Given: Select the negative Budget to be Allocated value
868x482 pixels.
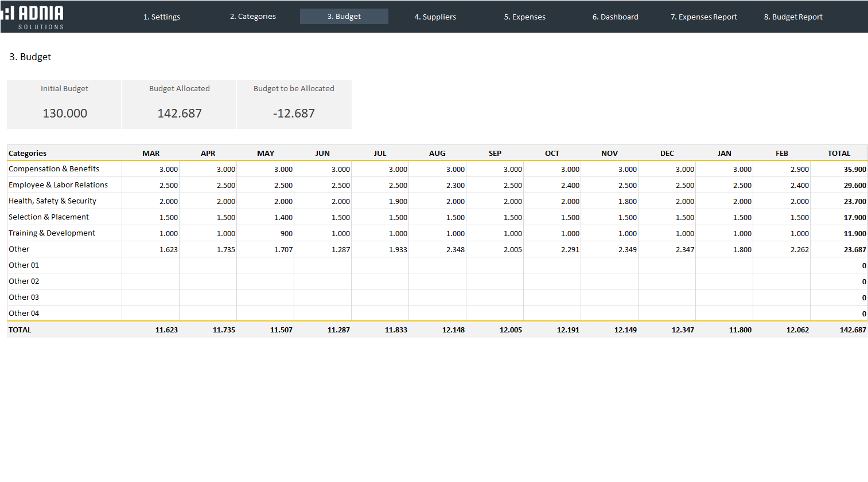Looking at the screenshot, I should point(294,113).
